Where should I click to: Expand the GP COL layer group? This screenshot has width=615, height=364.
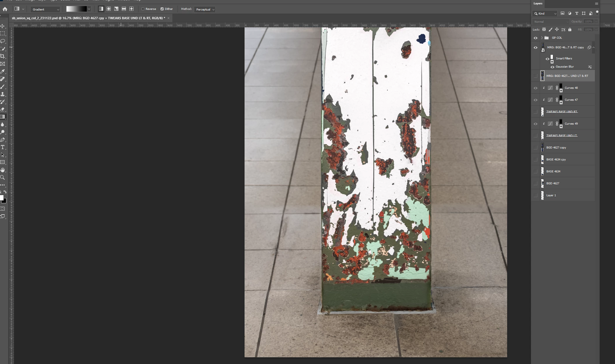click(x=542, y=38)
